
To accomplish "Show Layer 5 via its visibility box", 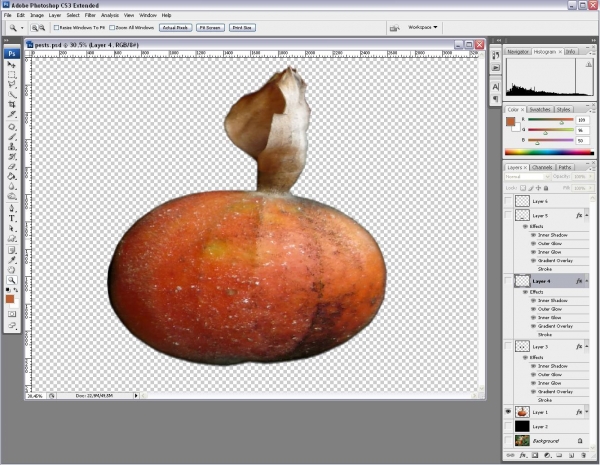I will [x=508, y=215].
